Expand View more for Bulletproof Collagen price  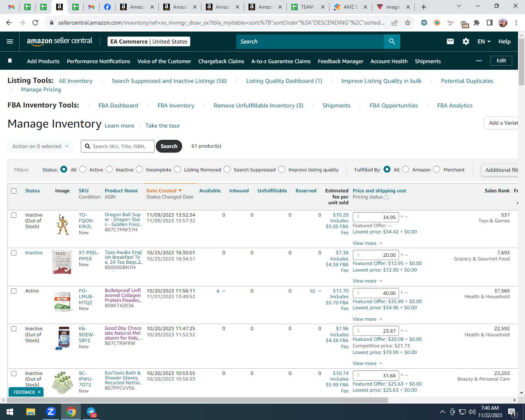(367, 319)
